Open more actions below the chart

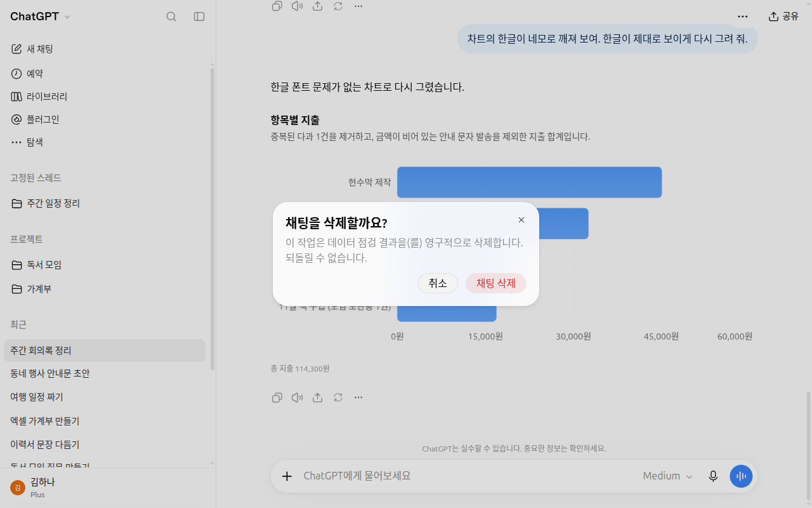coord(358,398)
